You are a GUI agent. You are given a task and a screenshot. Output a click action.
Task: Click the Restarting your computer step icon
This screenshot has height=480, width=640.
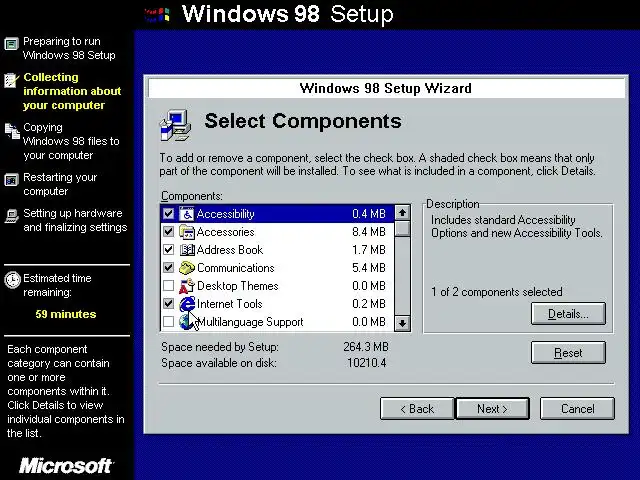[11, 180]
